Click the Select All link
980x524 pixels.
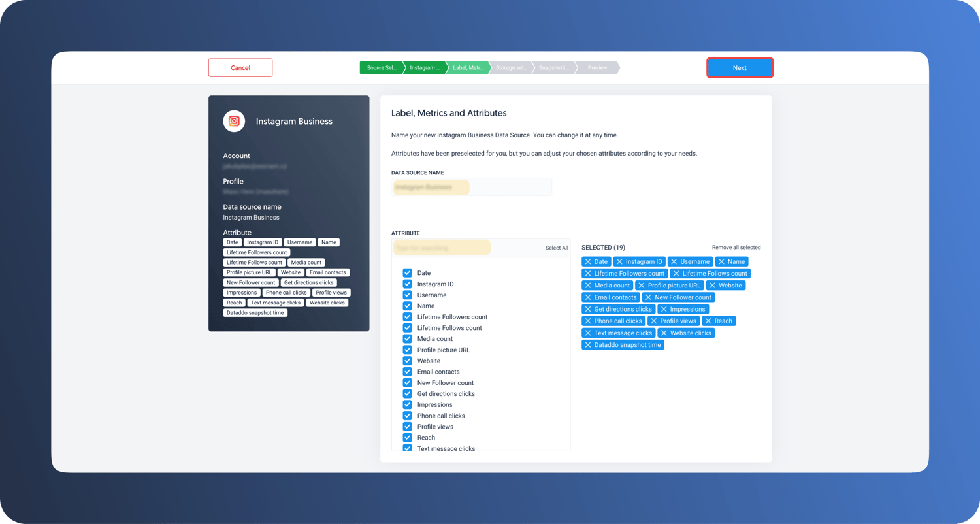[557, 248]
